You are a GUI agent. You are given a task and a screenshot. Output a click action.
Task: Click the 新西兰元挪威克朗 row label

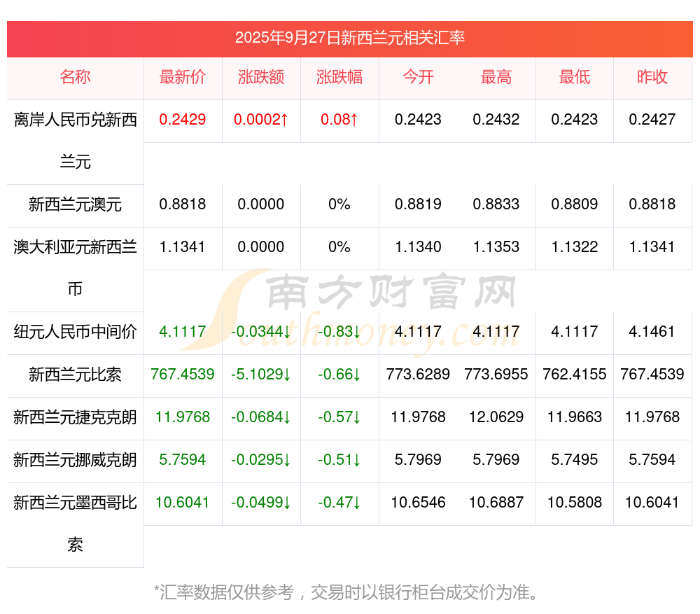tap(75, 460)
